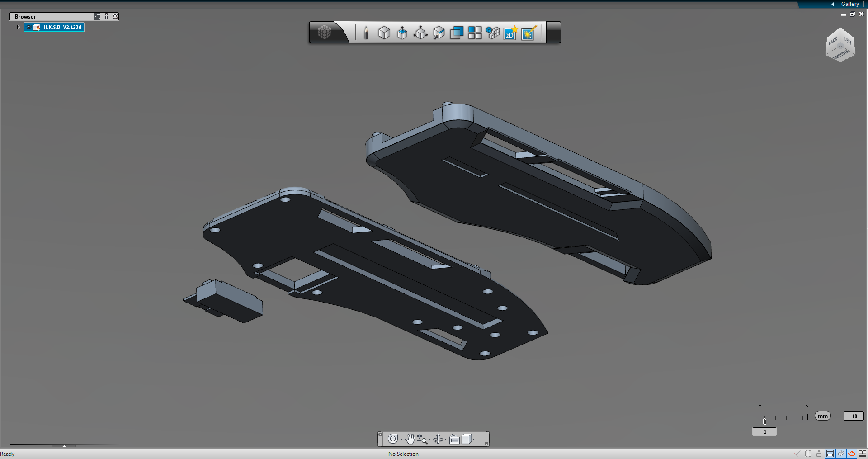The width and height of the screenshot is (868, 459).
Task: Click the Browser panel options dots icon
Action: [x=107, y=16]
